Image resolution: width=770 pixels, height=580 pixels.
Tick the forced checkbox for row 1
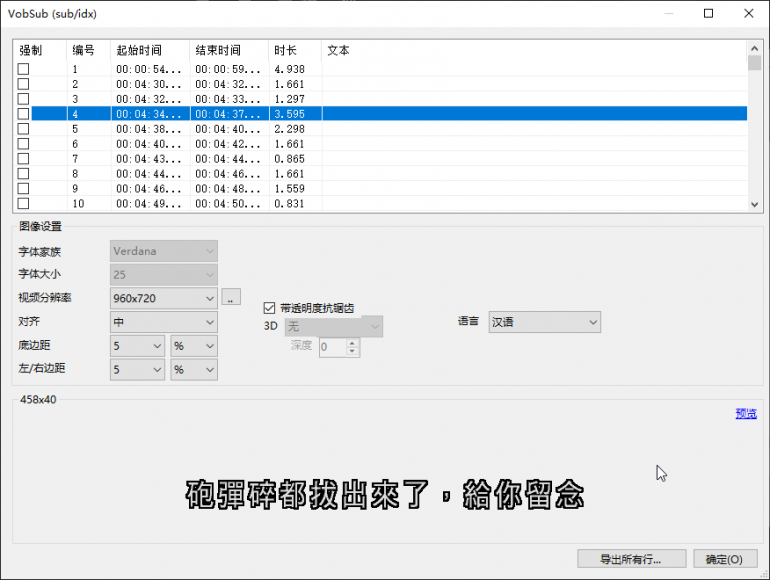coord(23,69)
